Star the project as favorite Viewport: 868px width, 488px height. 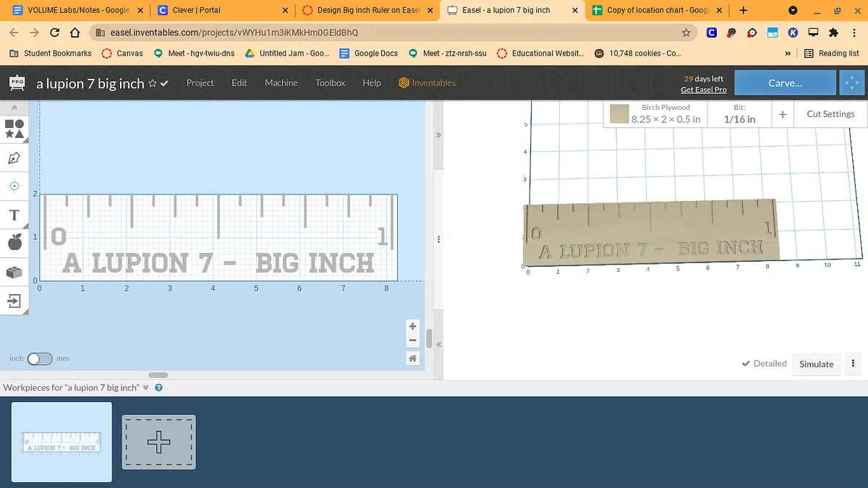tap(153, 83)
